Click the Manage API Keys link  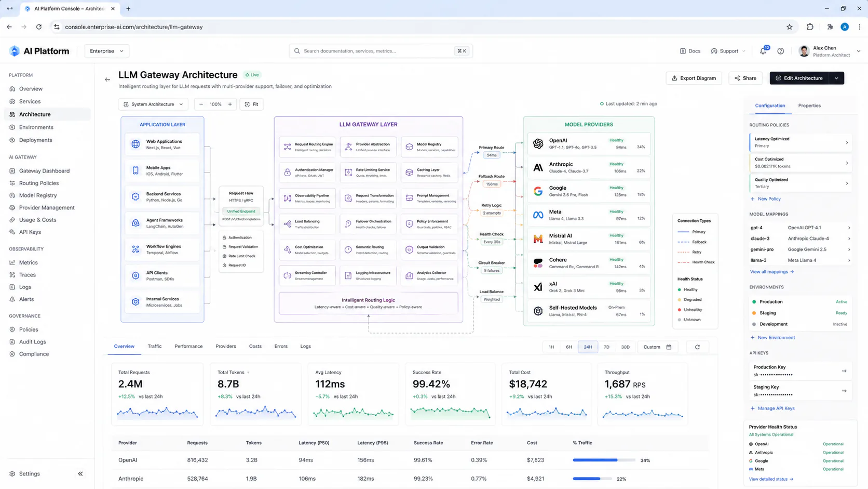pos(772,408)
